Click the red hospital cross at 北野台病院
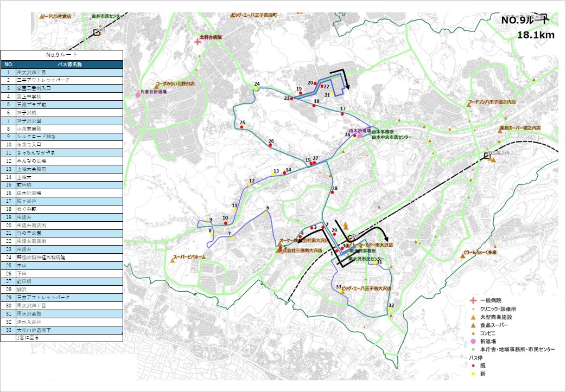 tap(198, 42)
